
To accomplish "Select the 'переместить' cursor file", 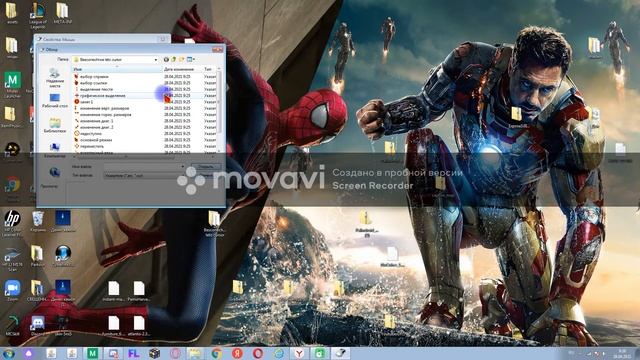I will pos(89,146).
